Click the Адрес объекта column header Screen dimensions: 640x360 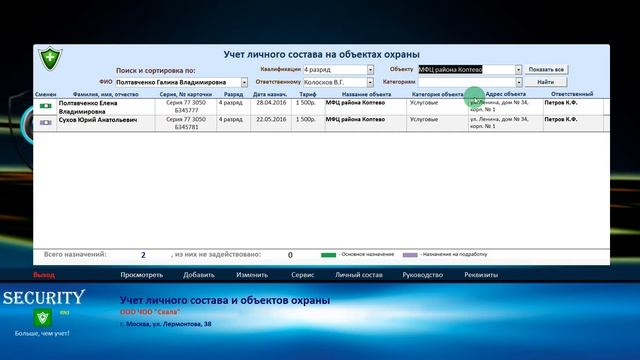click(x=505, y=94)
